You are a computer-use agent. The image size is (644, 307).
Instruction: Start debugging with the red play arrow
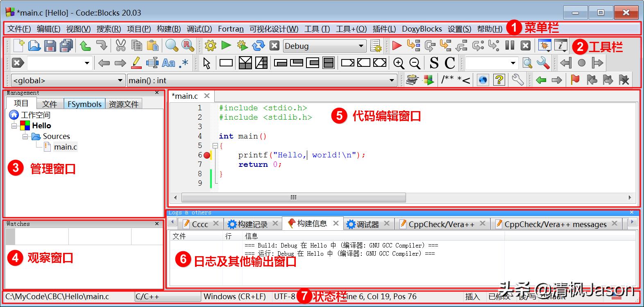click(397, 45)
